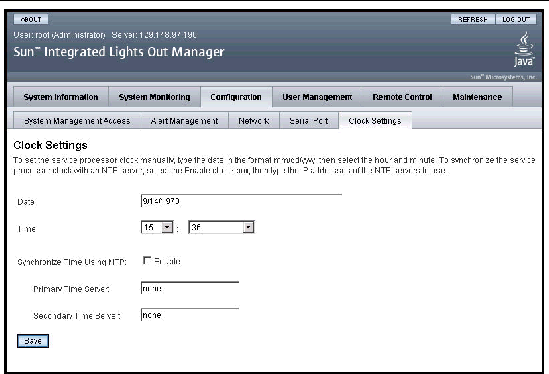Click the Secondary Time Server field

190,315
